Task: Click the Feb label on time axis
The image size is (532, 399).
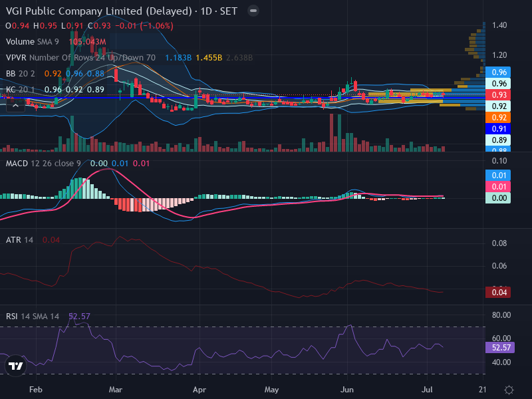Action: pos(36,390)
